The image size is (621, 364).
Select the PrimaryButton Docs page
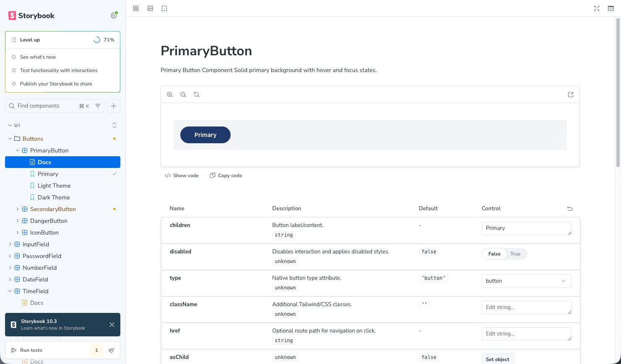pyautogui.click(x=62, y=162)
